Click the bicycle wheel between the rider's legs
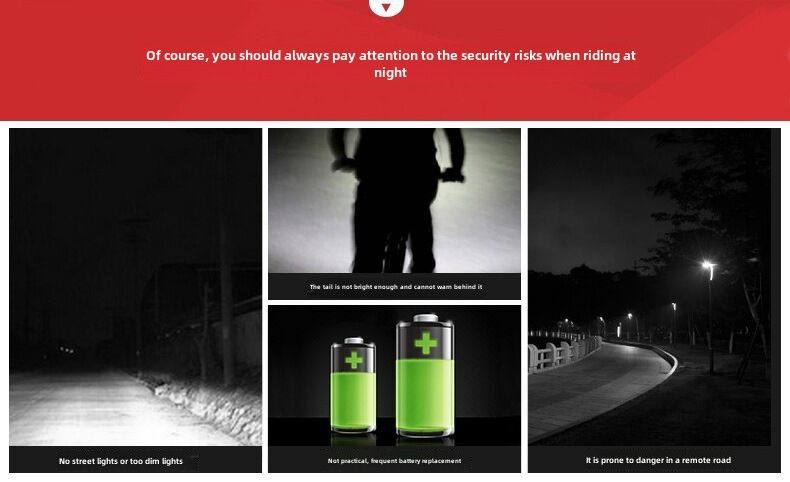The width and height of the screenshot is (790, 482). 394,252
